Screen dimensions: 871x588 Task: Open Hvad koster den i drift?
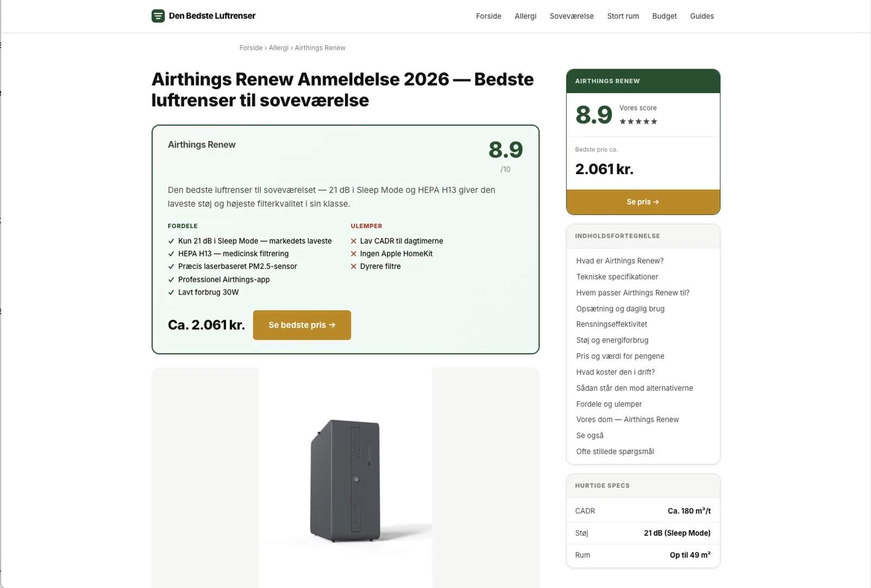(x=615, y=372)
